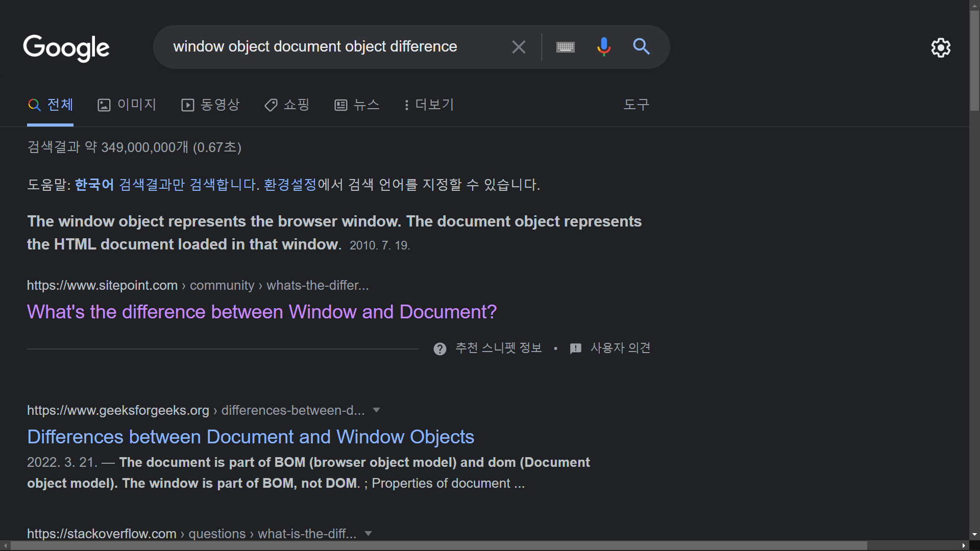Open the 추천 스니펫 정보 link
The height and width of the screenshot is (551, 980).
pyautogui.click(x=498, y=348)
